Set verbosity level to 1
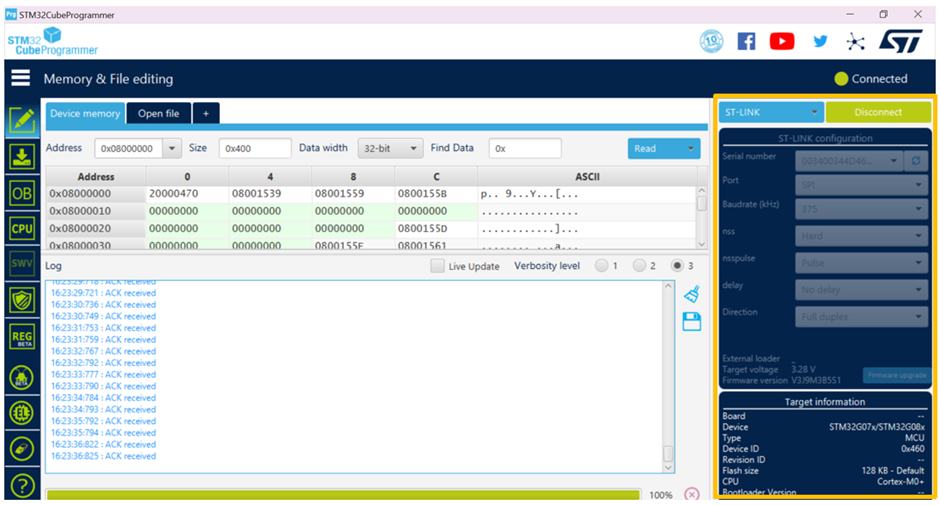The width and height of the screenshot is (940, 505). (601, 266)
